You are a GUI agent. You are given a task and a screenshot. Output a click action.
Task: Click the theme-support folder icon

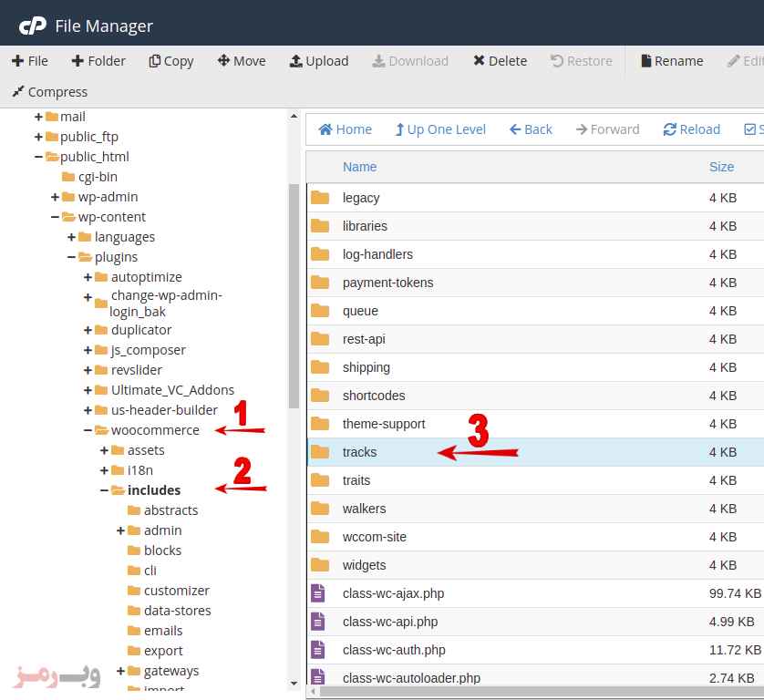coord(320,423)
